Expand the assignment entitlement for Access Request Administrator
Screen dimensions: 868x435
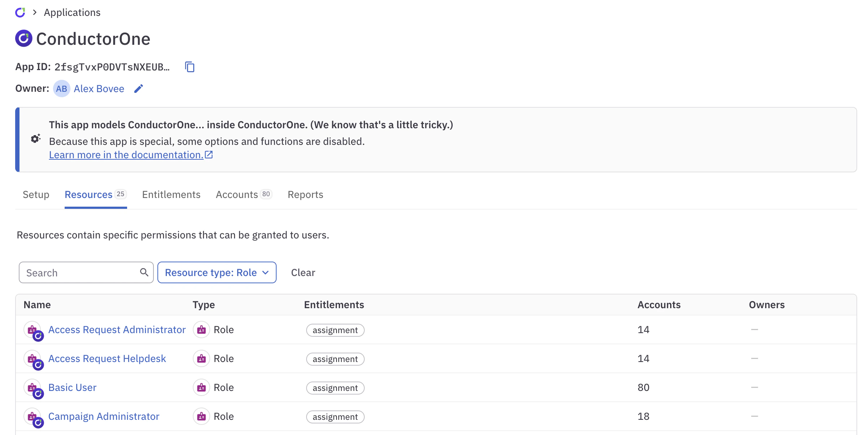[x=335, y=330]
